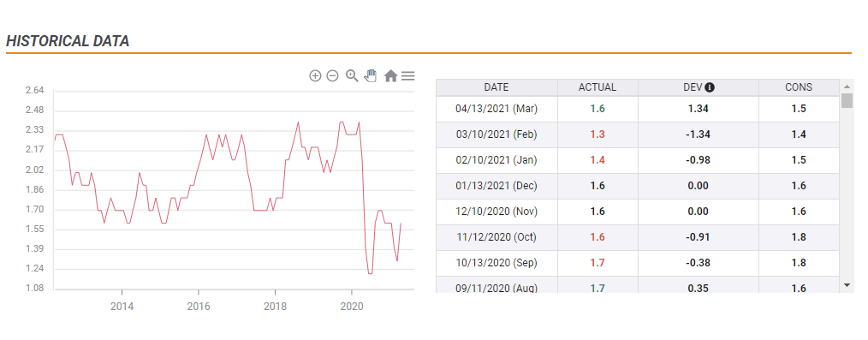Viewport: 868px width, 340px height.
Task: Click the table scrollbar thumb
Action: coord(847,101)
